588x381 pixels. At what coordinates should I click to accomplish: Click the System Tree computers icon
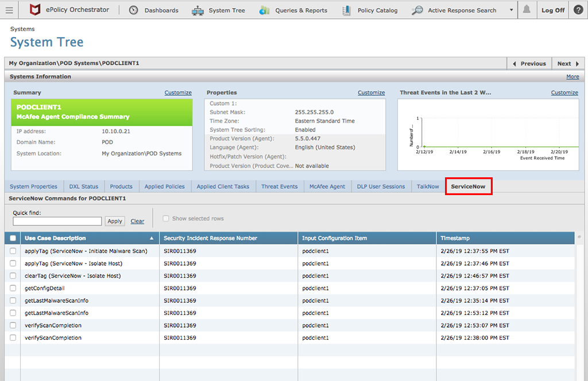point(198,10)
